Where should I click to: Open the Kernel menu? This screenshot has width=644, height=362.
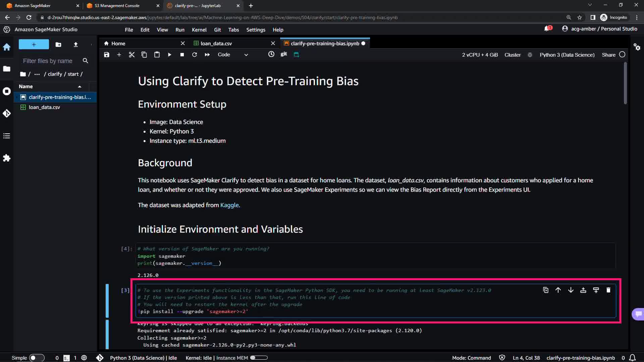pyautogui.click(x=199, y=30)
